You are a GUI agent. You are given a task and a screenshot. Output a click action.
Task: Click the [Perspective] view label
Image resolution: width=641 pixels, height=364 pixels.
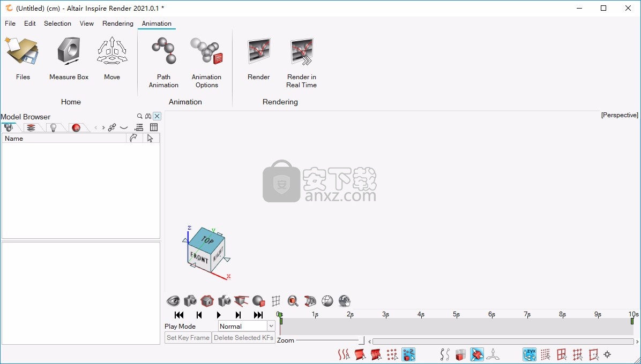(620, 115)
